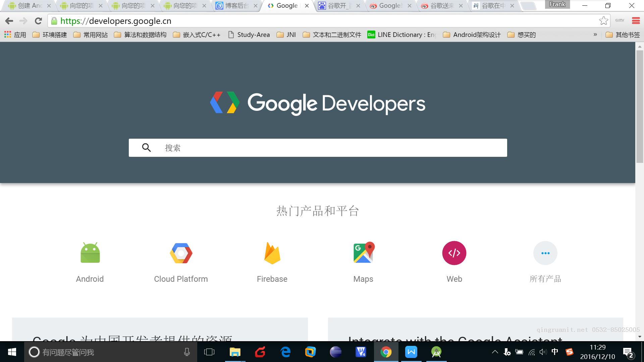The width and height of the screenshot is (644, 362).
Task: Open the Web code-brackets icon
Action: [454, 253]
